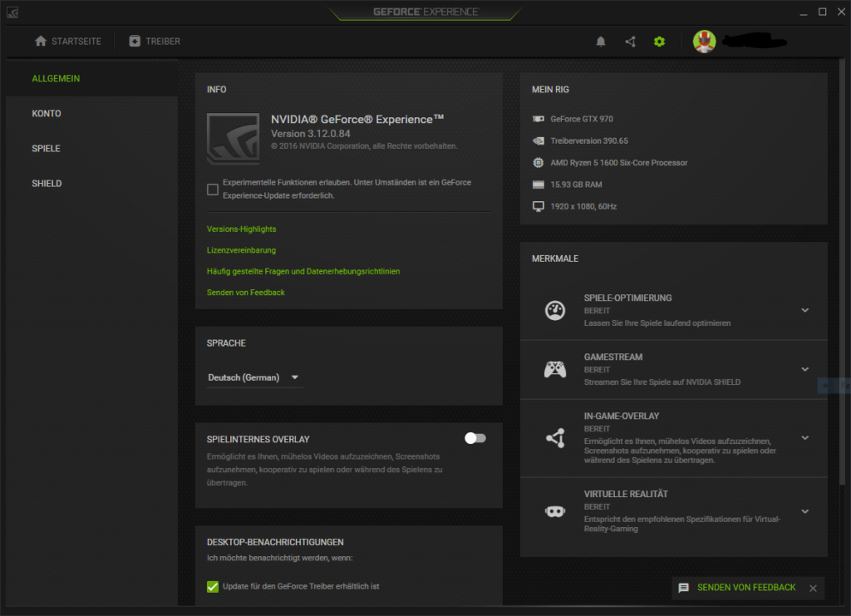This screenshot has height=616, width=851.
Task: Click the NVIDIA logo in title bar corner
Action: (x=12, y=12)
